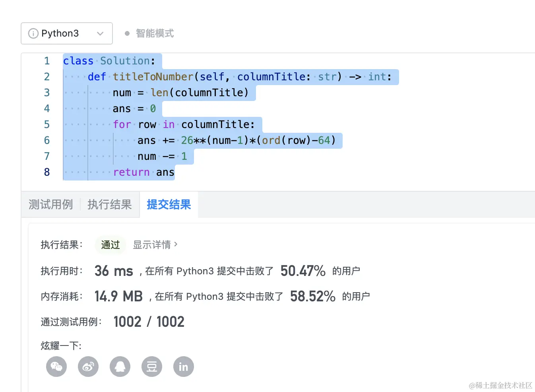
Task: Click the 'titleToNumber' function name
Action: [x=153, y=77]
